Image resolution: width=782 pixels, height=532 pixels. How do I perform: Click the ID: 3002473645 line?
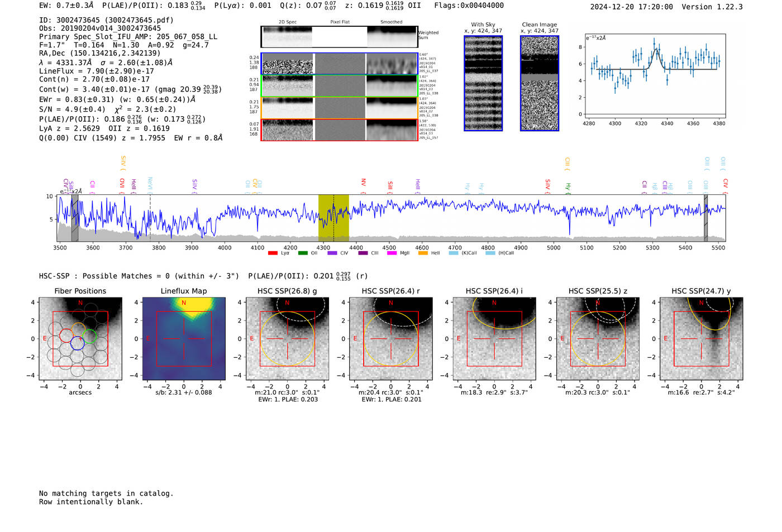[x=106, y=20]
